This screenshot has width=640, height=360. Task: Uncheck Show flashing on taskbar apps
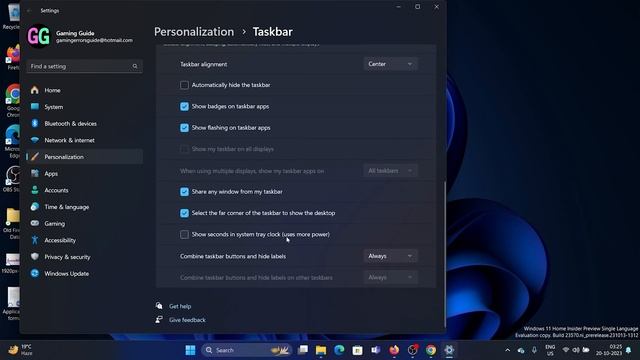pos(184,128)
